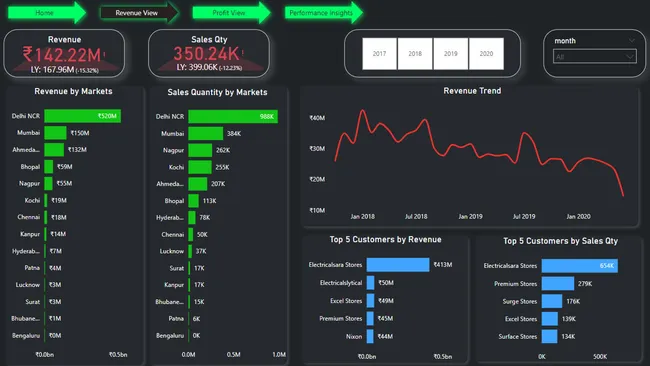Click Premium Stores sales qty bar
The image size is (650, 366).
tap(558, 284)
